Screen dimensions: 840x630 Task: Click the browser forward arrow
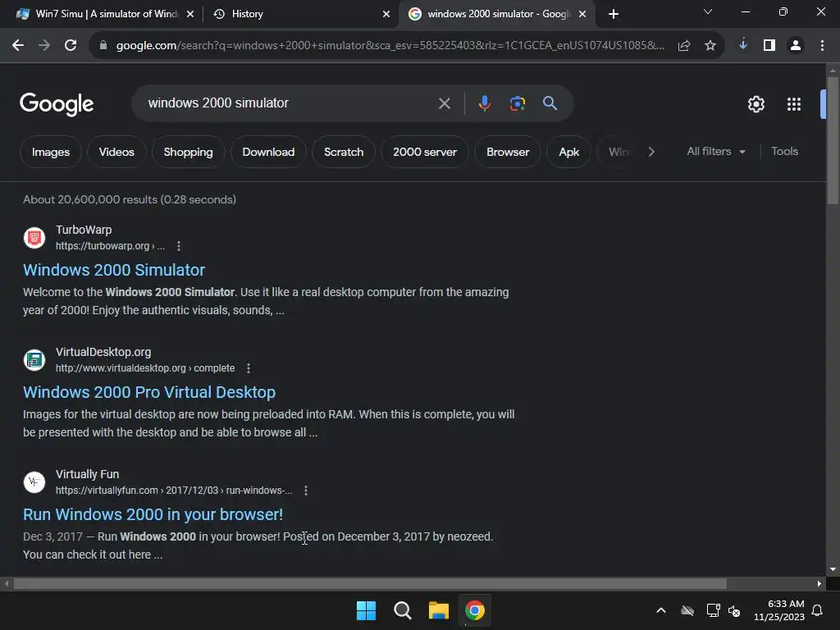pos(44,46)
